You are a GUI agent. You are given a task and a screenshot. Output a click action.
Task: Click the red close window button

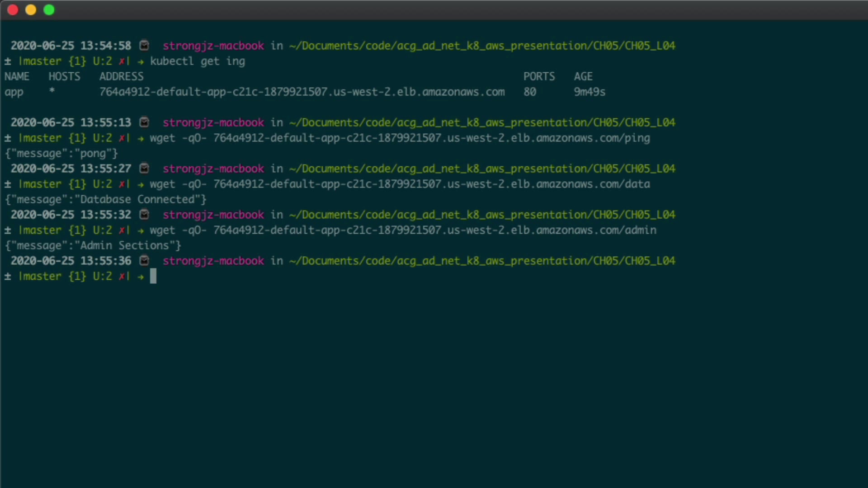pos(13,10)
